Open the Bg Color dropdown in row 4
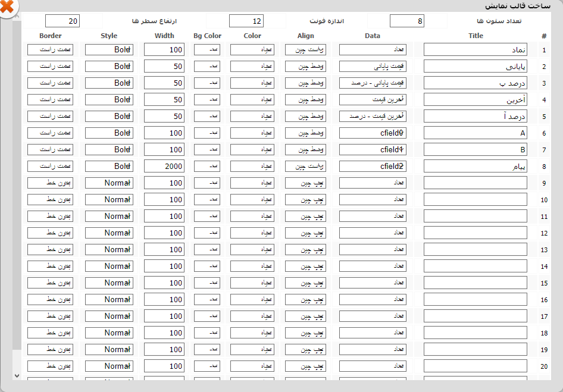The width and height of the screenshot is (563, 392). click(207, 100)
